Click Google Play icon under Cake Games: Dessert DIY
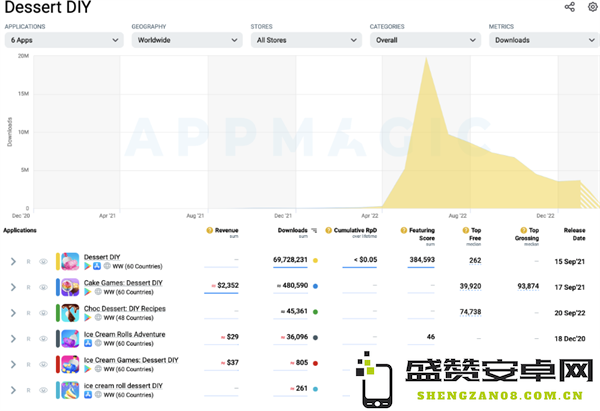600x411 pixels. click(x=88, y=292)
